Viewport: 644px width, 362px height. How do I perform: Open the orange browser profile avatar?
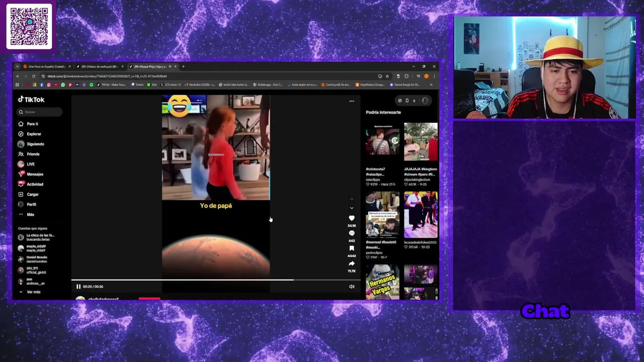coord(426,76)
